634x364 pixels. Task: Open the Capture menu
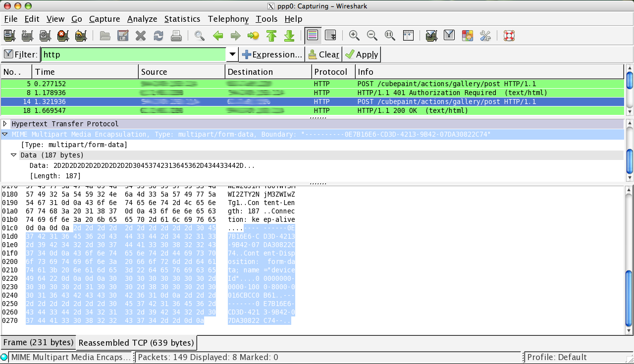point(105,19)
